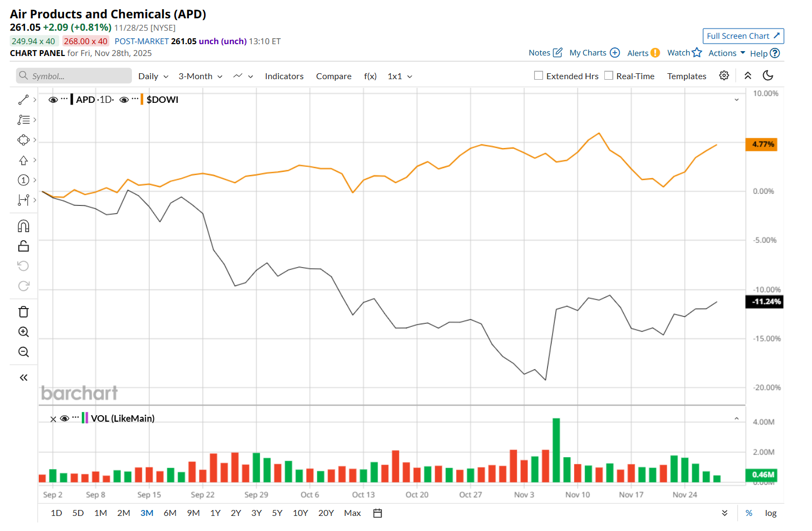The height and width of the screenshot is (531, 812).
Task: Zoom in on the chart
Action: (x=23, y=332)
